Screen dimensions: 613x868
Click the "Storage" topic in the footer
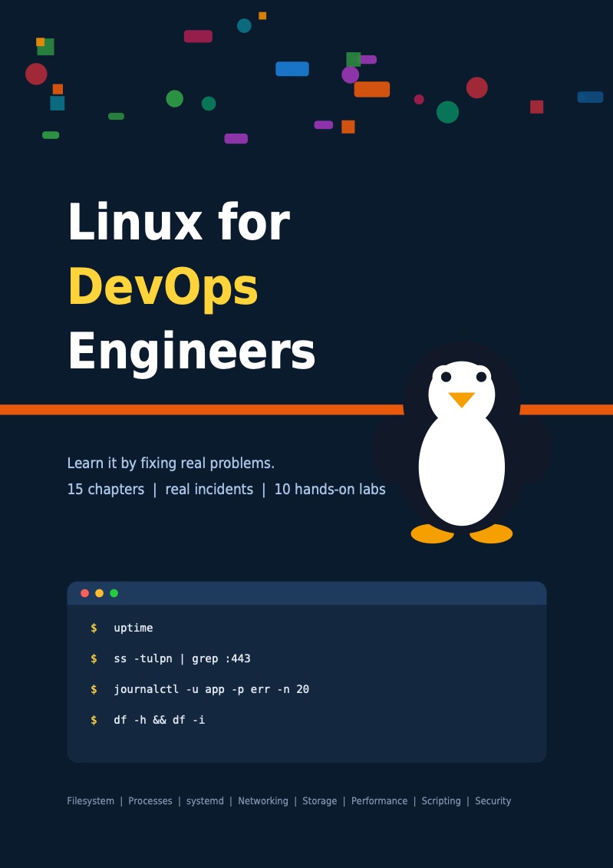tap(319, 801)
